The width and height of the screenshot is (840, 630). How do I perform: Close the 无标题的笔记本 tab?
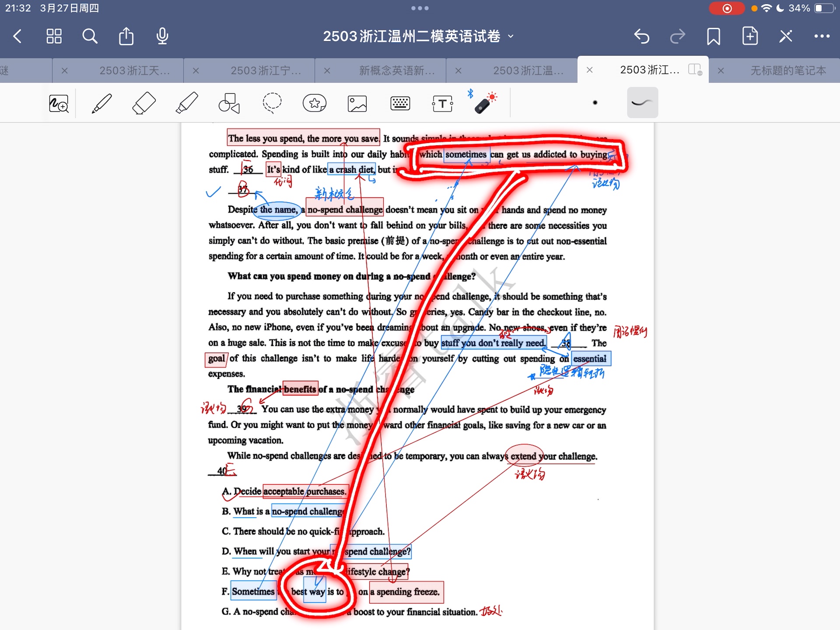tap(721, 70)
